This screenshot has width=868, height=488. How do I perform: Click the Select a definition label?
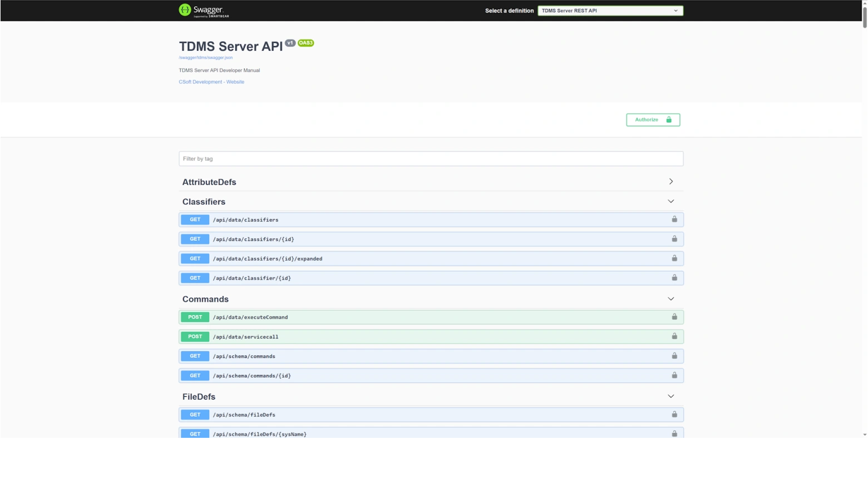tap(509, 11)
